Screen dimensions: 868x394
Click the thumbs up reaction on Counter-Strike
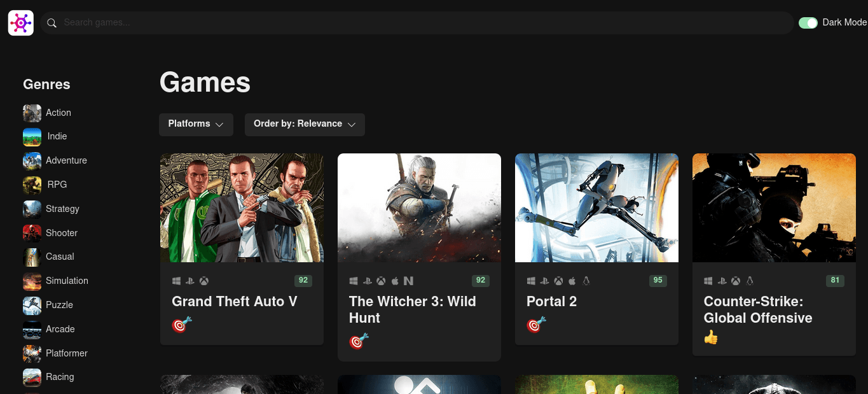pos(710,337)
